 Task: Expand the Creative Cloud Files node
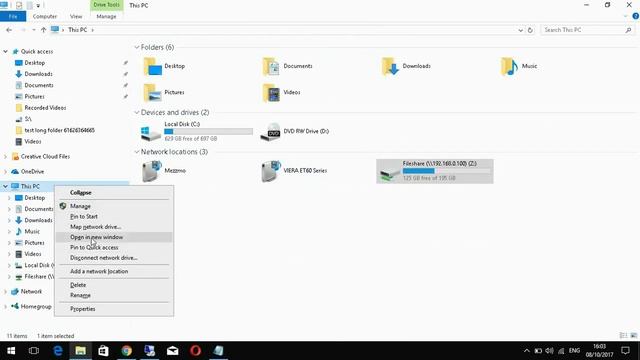click(5, 157)
